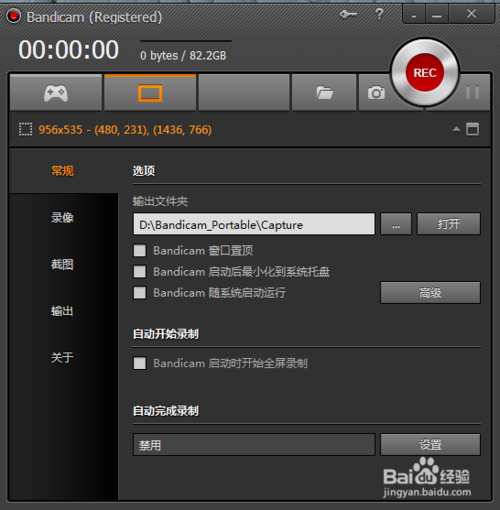
Task: Select screen rectangle recording mode tab
Action: coord(150,93)
